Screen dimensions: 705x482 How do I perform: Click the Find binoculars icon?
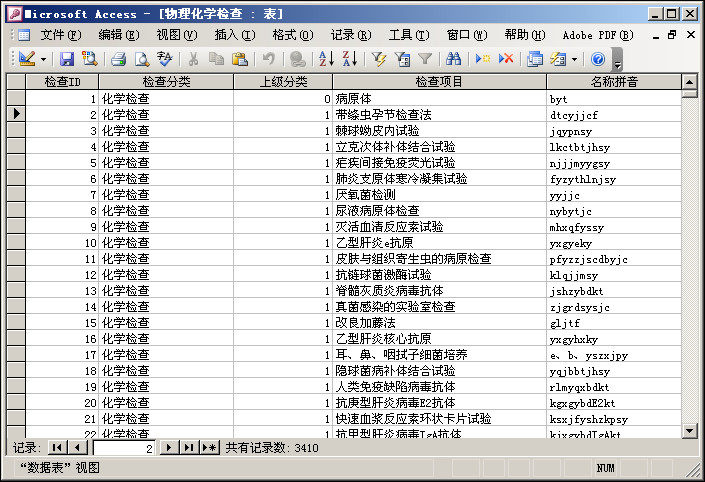pyautogui.click(x=453, y=59)
